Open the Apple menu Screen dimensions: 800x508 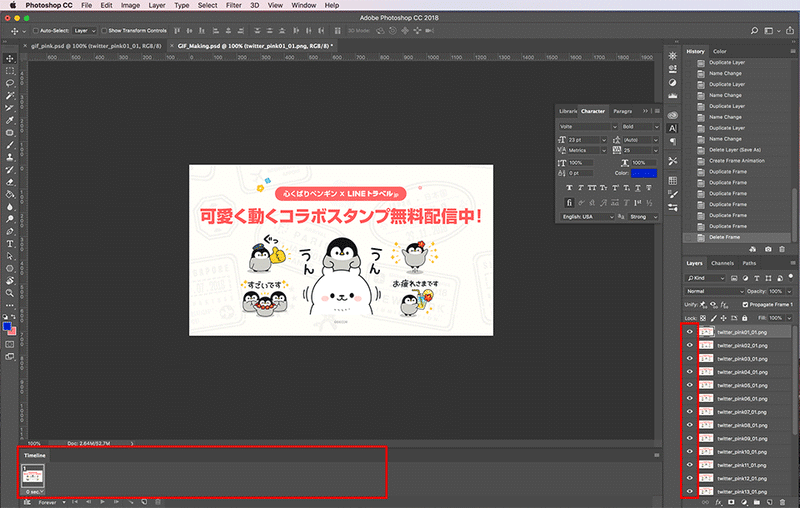[x=13, y=5]
